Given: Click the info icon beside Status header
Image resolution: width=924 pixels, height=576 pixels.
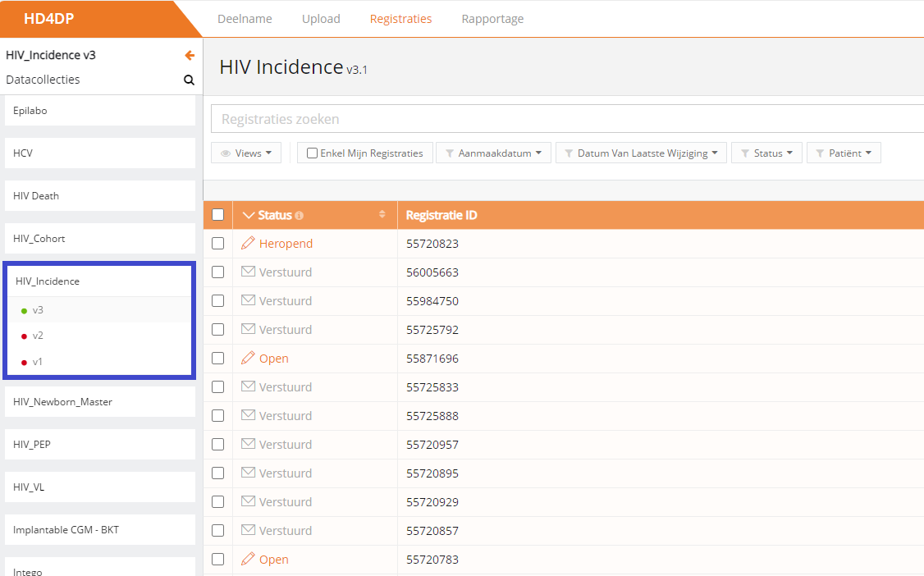Looking at the screenshot, I should tap(299, 216).
